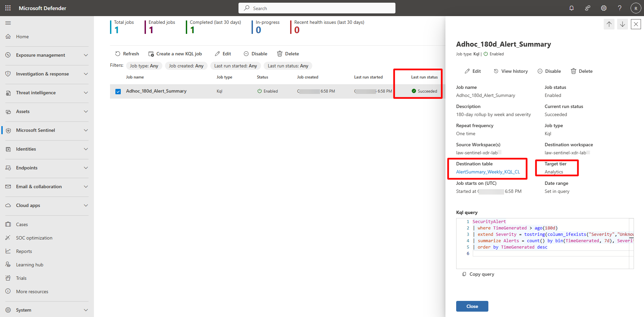
Task: Open the Adhoc_180d_Alert_Summary job row name
Action: pyautogui.click(x=156, y=91)
